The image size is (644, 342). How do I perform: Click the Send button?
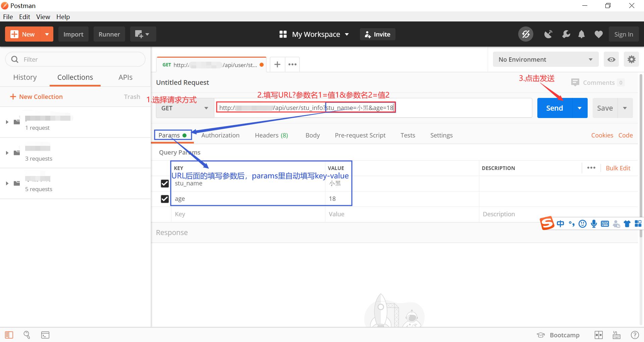click(x=554, y=108)
